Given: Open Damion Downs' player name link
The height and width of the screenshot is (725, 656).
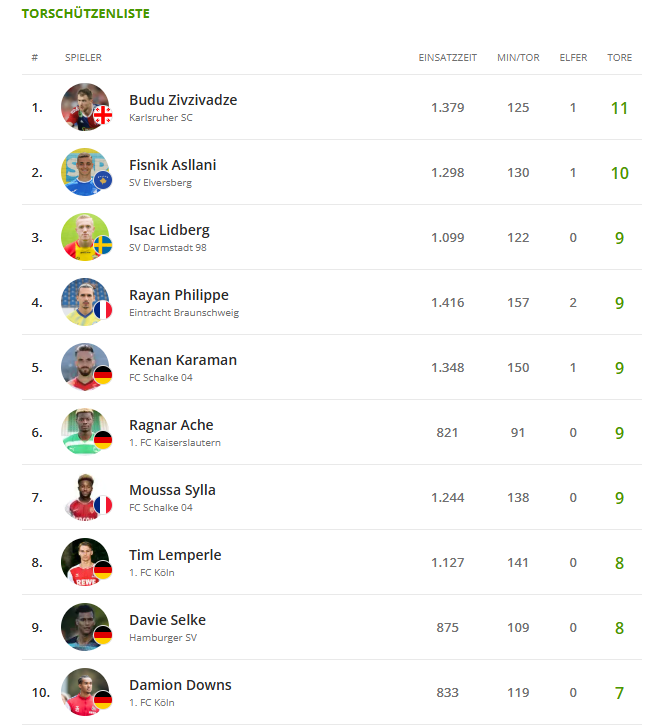Looking at the screenshot, I should (x=180, y=685).
